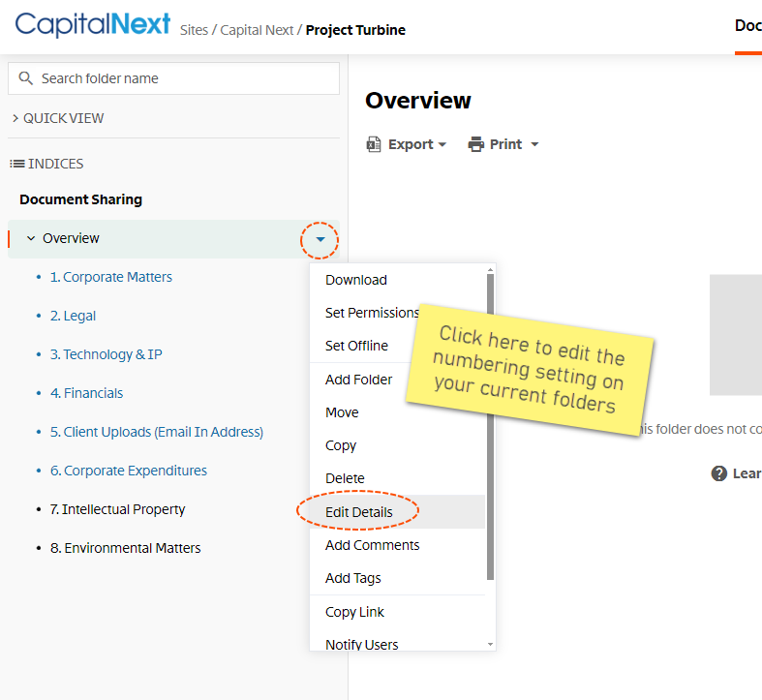Click the Export button label
The height and width of the screenshot is (700, 762).
point(411,144)
